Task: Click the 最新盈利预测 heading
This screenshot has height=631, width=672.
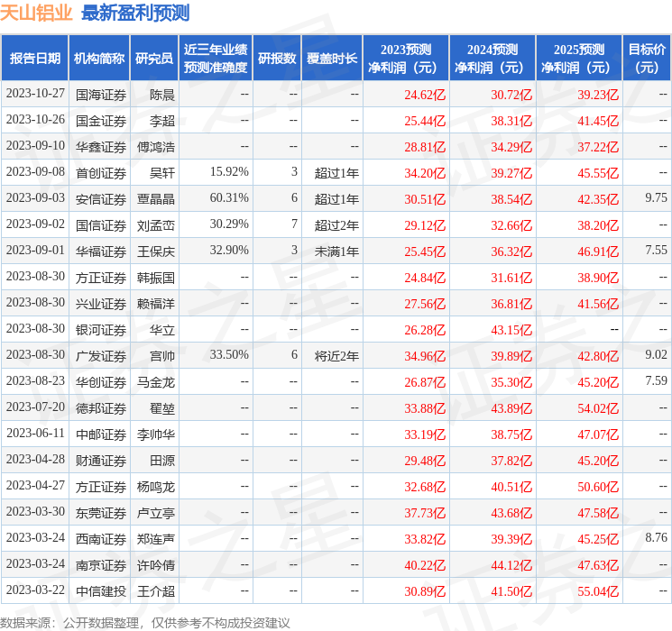Action: point(135,14)
